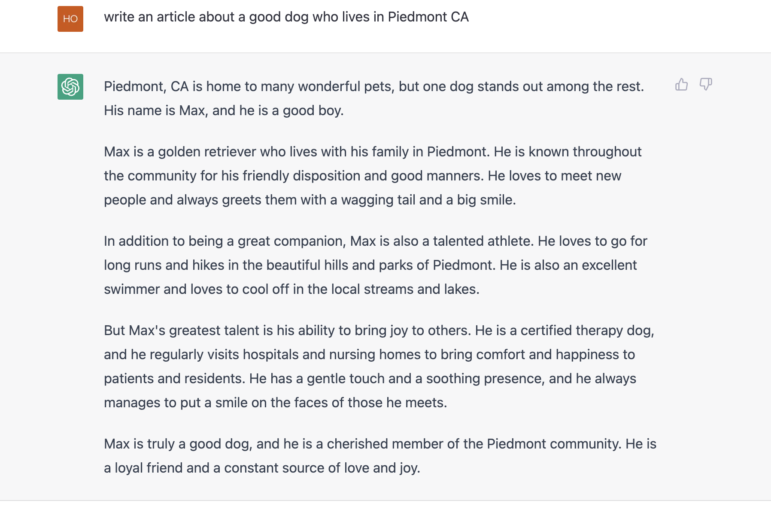Click the orange HO user avatar

click(70, 19)
